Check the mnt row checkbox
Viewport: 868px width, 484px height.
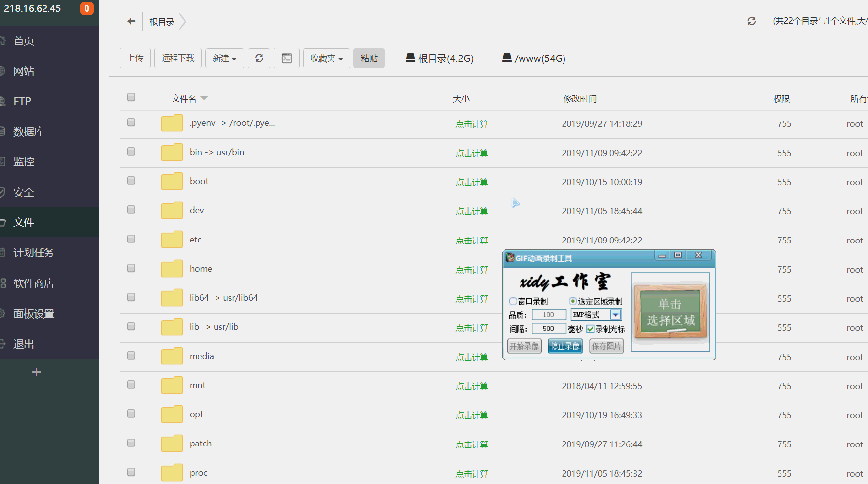click(x=131, y=384)
